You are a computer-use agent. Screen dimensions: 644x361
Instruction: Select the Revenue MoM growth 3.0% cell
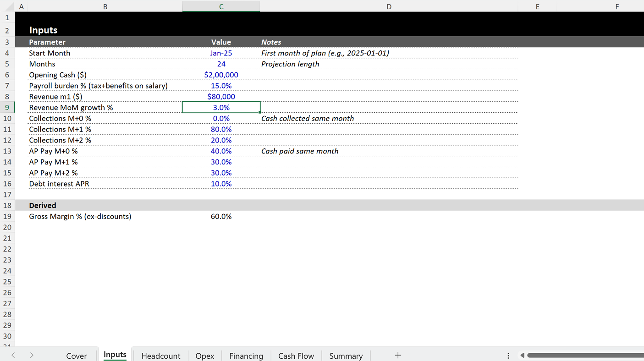click(x=221, y=107)
